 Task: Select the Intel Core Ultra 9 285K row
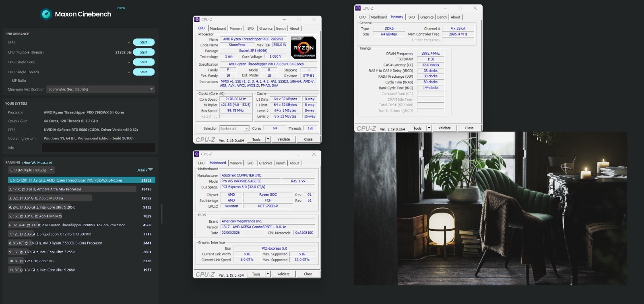tap(82, 207)
